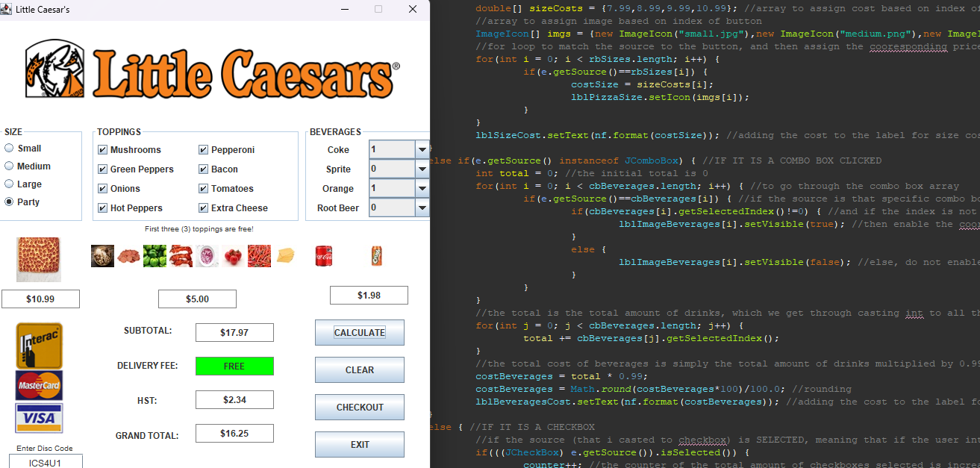Click the Coca-Cola can image

[323, 256]
